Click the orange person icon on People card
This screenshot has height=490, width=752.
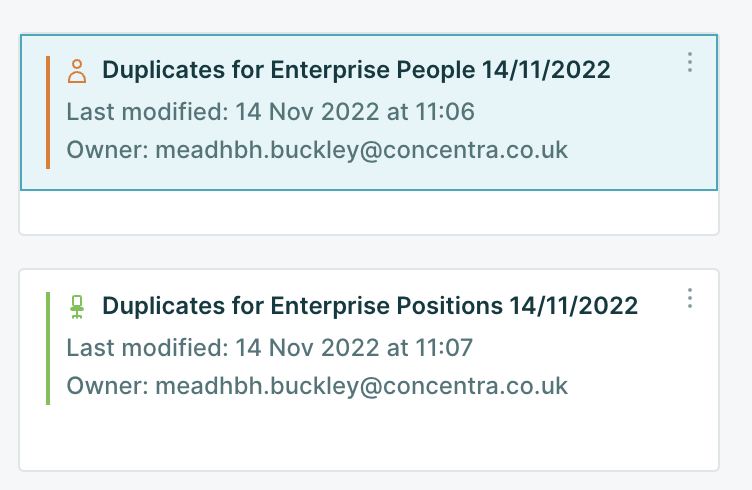[77, 71]
